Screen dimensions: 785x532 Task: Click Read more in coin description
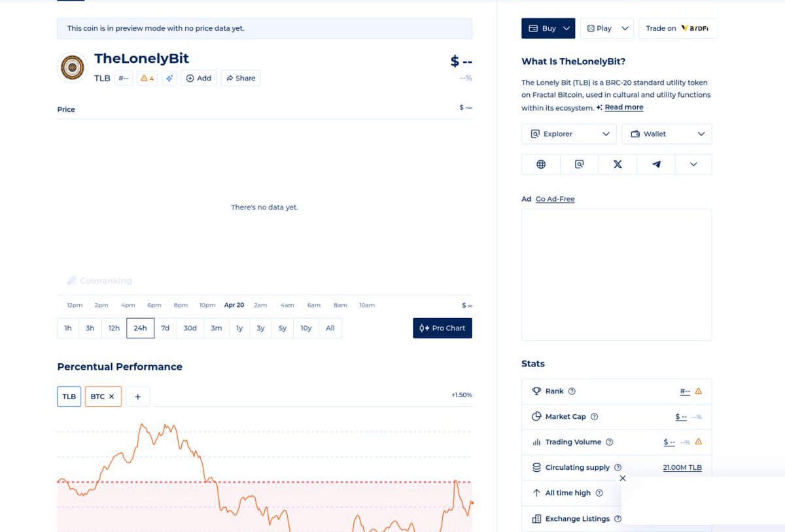pyautogui.click(x=623, y=107)
